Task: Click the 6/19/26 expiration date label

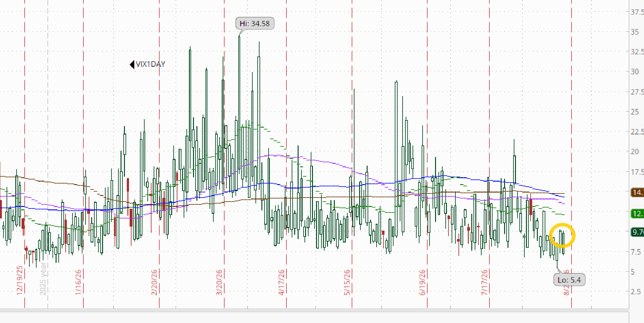Action: (x=422, y=282)
